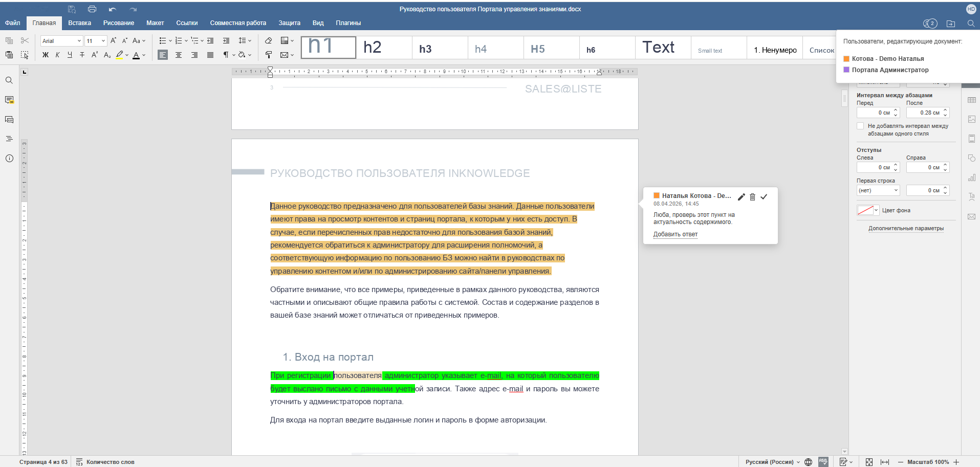Increase font size with the A-up icon
Image resolution: width=980 pixels, height=467 pixels.
(x=113, y=40)
